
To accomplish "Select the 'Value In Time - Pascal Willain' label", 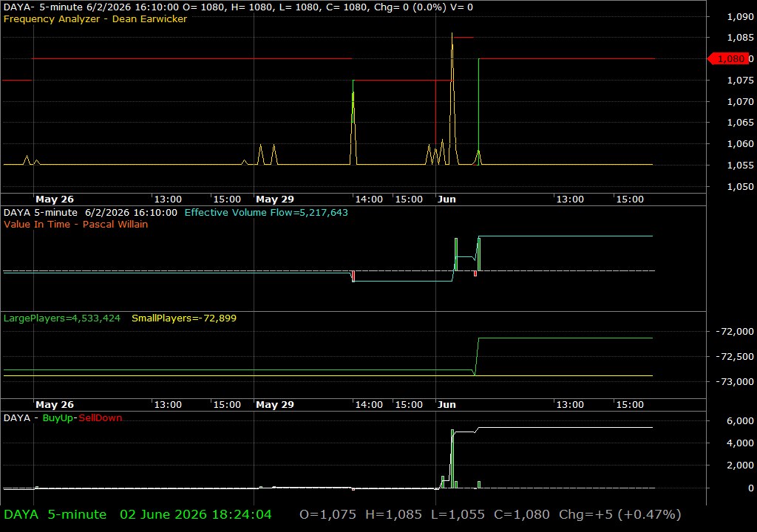I will coord(76,225).
